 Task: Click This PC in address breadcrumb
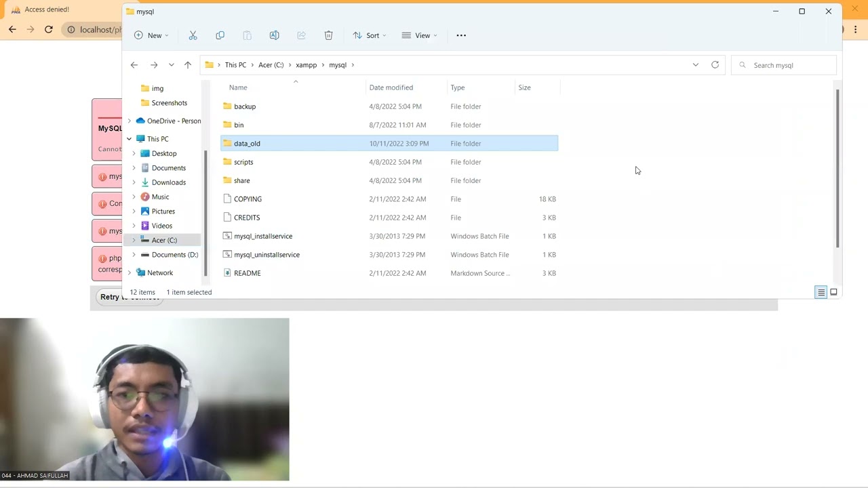[x=235, y=65]
